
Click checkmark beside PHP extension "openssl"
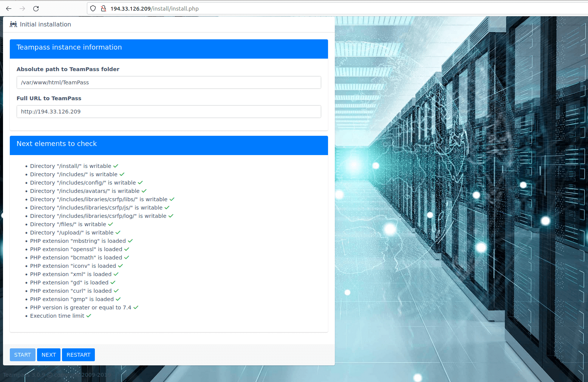127,249
